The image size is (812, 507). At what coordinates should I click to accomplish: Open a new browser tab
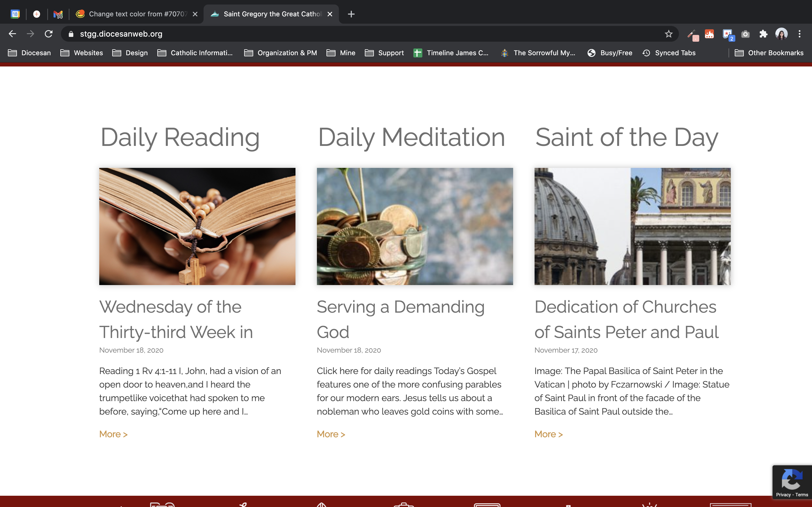tap(351, 14)
